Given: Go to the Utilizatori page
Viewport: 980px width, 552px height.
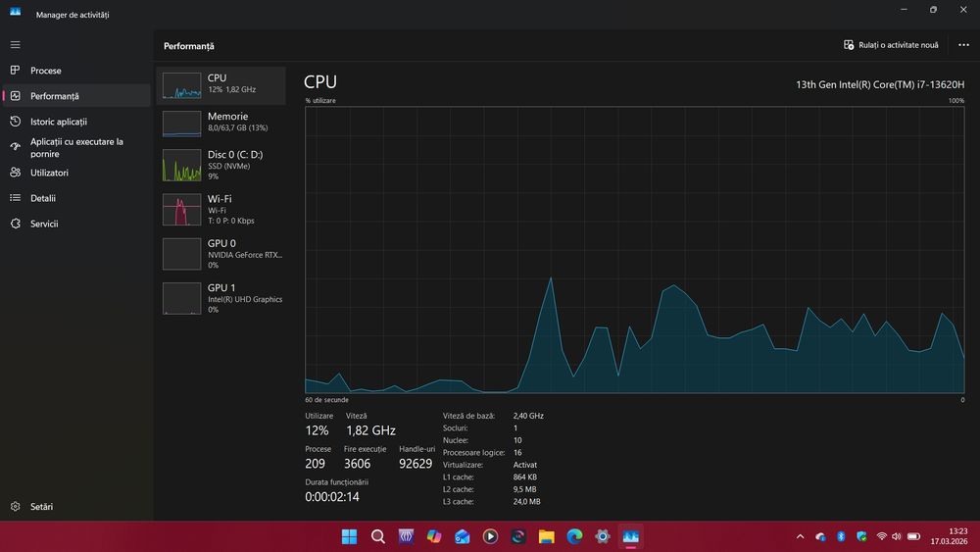Looking at the screenshot, I should tap(76, 173).
